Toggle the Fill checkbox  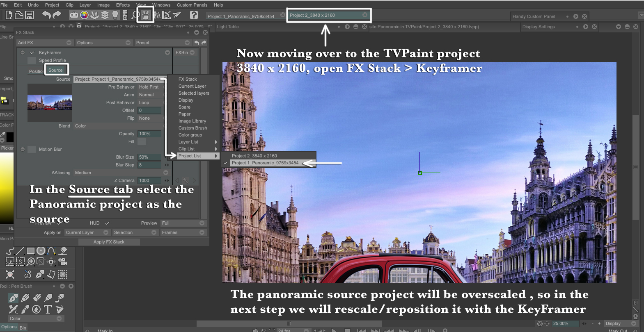click(142, 141)
